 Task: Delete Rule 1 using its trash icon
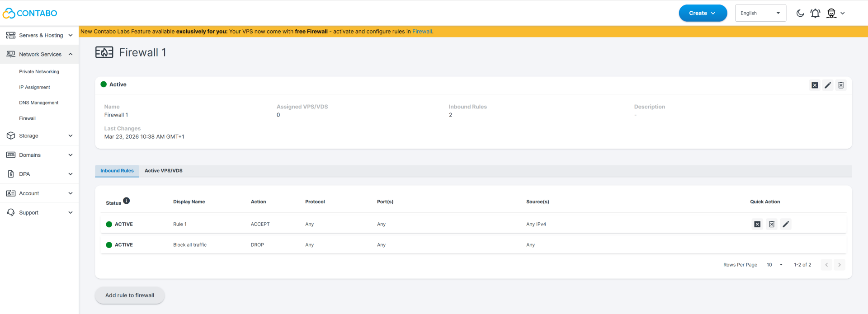click(x=772, y=224)
